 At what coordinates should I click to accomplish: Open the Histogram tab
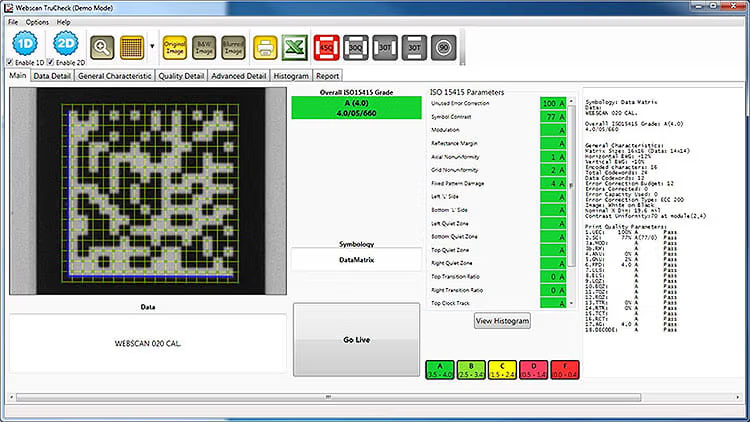tap(290, 75)
